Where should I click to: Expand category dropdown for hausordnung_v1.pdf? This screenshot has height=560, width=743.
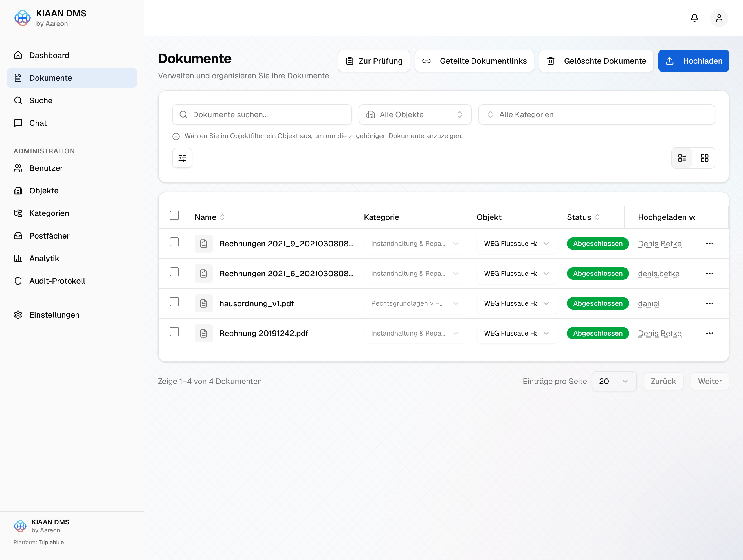pyautogui.click(x=415, y=303)
